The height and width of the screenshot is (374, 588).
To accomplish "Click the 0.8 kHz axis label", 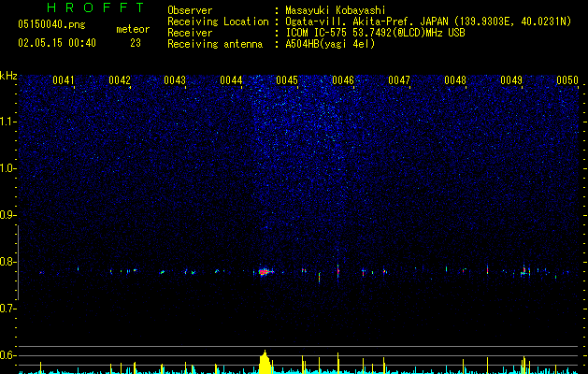I will pyautogui.click(x=7, y=262).
